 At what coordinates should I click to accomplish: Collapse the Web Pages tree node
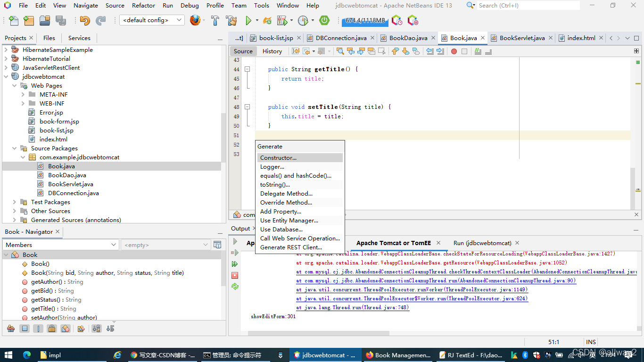[x=15, y=85]
